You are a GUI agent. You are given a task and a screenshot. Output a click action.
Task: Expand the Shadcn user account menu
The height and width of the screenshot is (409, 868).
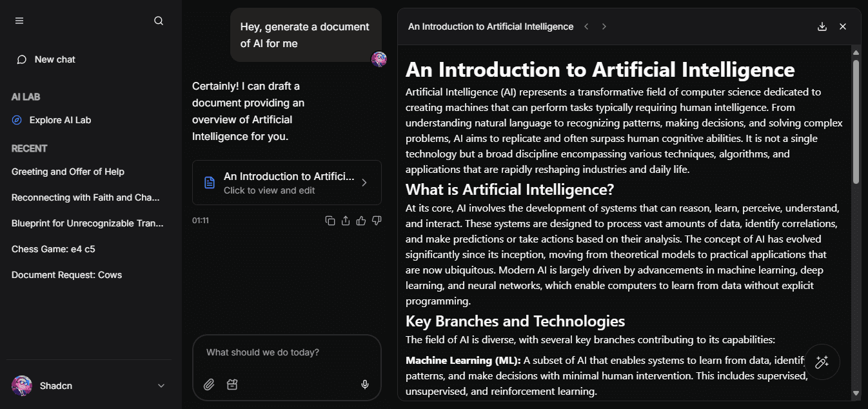pyautogui.click(x=161, y=386)
